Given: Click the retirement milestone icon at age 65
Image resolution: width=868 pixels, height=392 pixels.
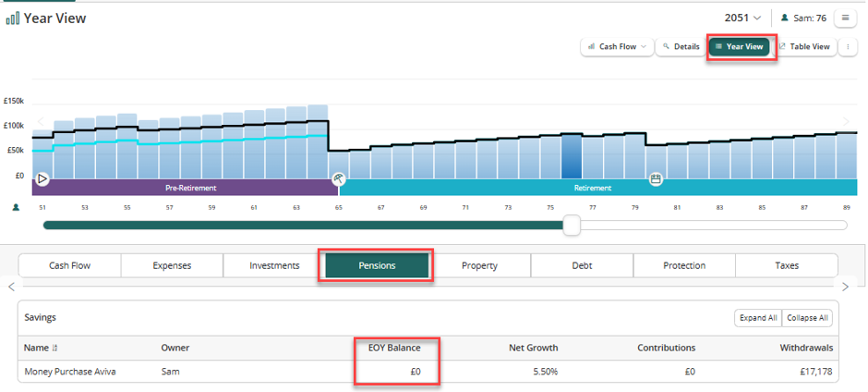Looking at the screenshot, I should tap(338, 179).
